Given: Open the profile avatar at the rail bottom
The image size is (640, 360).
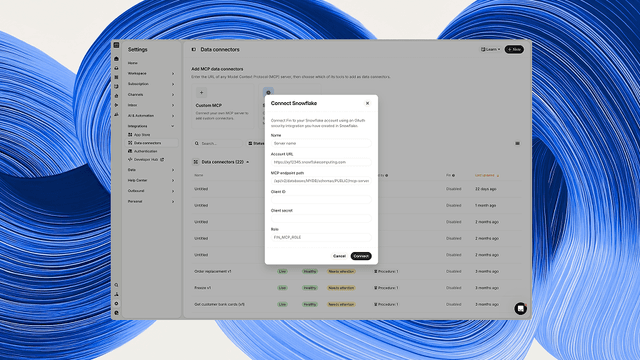Looking at the screenshot, I should coord(116,313).
